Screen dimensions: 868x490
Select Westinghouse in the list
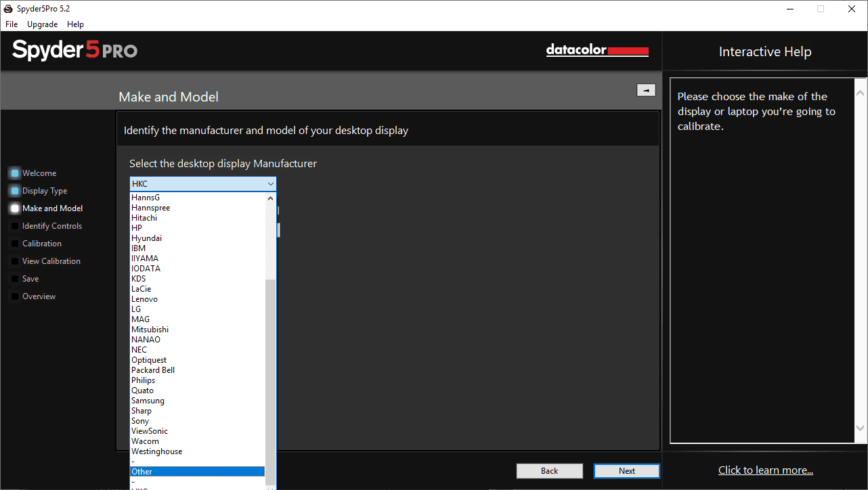197,451
